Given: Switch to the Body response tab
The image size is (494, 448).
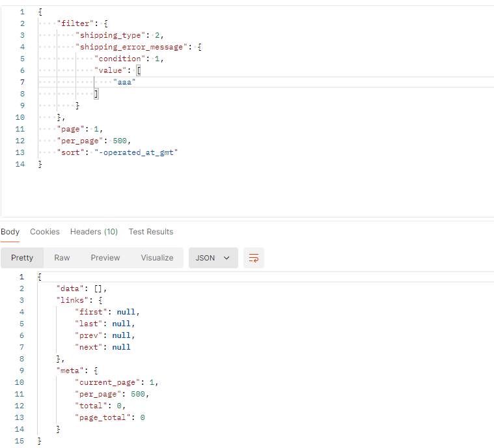Looking at the screenshot, I should [10, 232].
